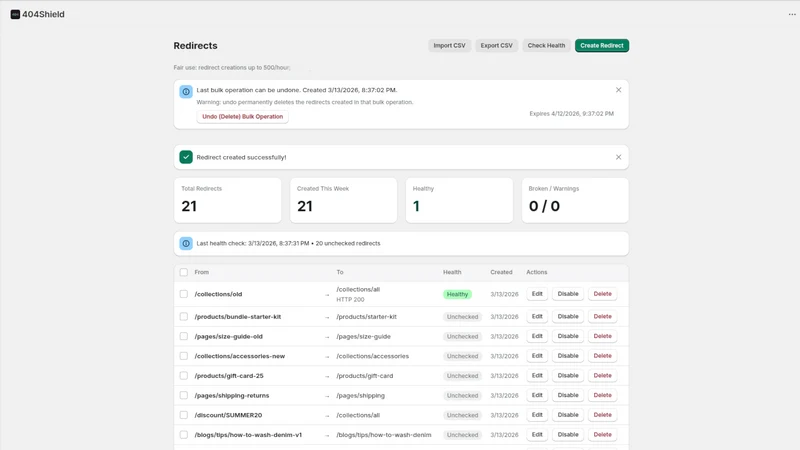800x450 pixels.
Task: Select the how-to-wash-denim-v1 row checkbox
Action: coord(184,435)
